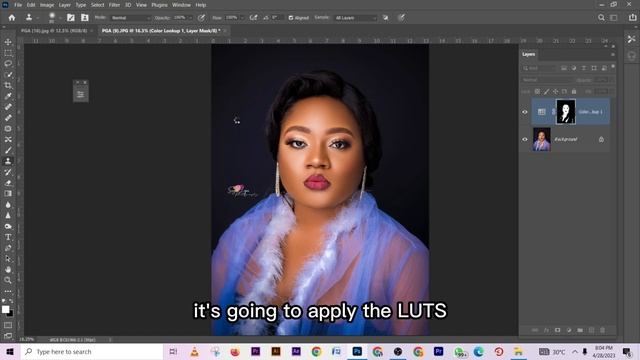The height and width of the screenshot is (360, 640).
Task: Open the Sample All Layers dropdown
Action: [x=355, y=18]
